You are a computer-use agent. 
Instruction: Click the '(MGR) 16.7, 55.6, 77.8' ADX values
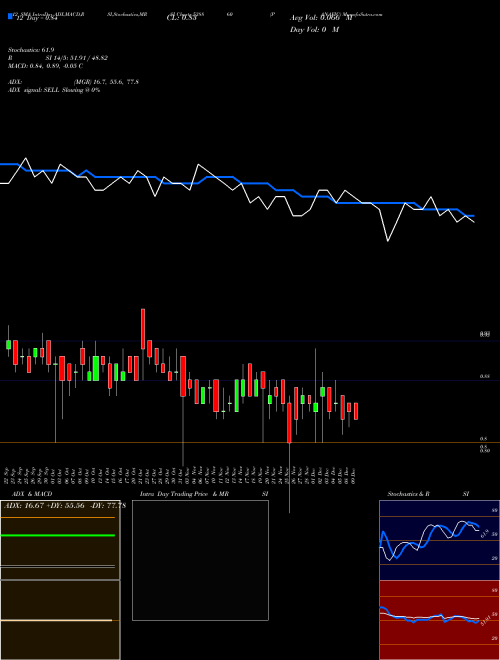tap(106, 82)
